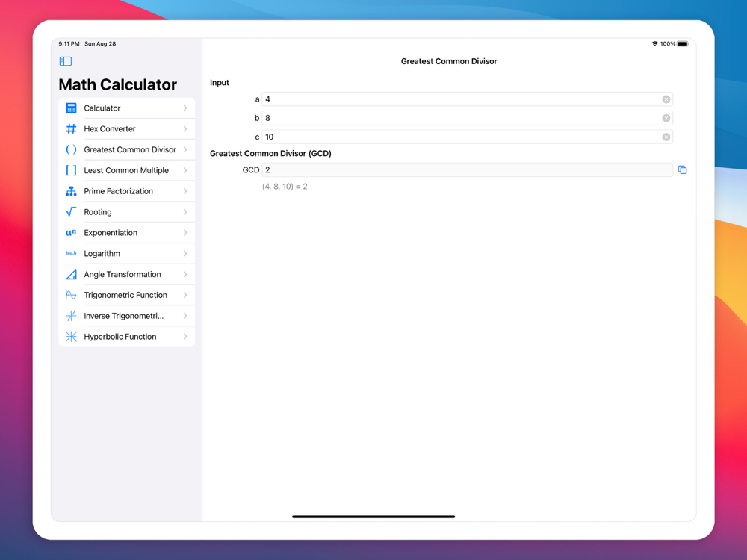The image size is (747, 560).
Task: Open Prime Factorization row chevron
Action: tap(185, 191)
